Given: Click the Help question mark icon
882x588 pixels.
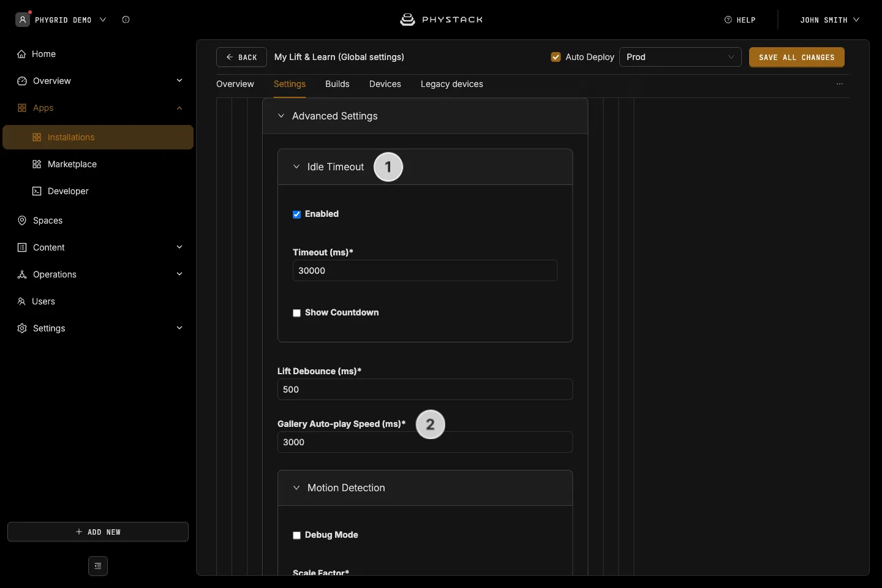Looking at the screenshot, I should pos(728,20).
